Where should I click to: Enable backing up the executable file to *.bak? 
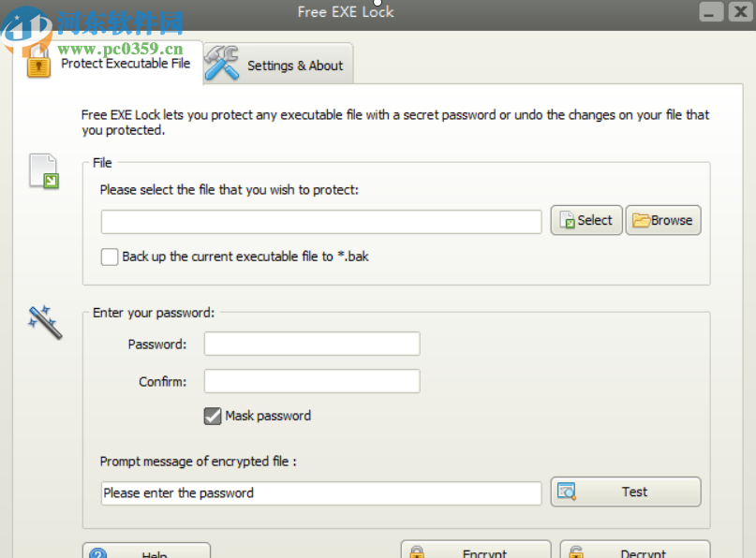coord(109,256)
